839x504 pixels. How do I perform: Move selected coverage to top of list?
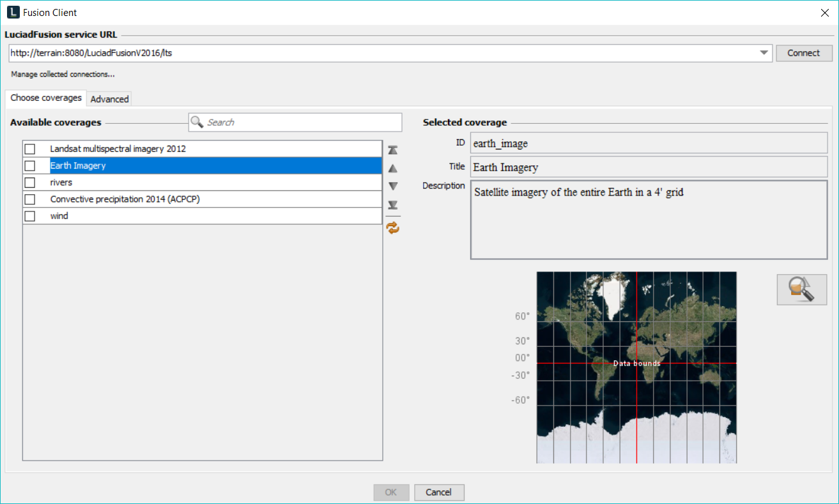click(393, 150)
